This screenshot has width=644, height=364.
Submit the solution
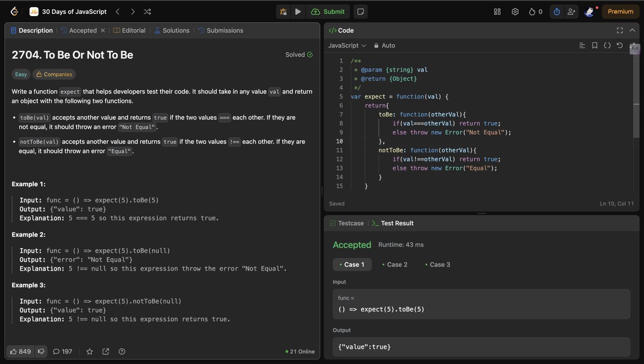point(328,11)
